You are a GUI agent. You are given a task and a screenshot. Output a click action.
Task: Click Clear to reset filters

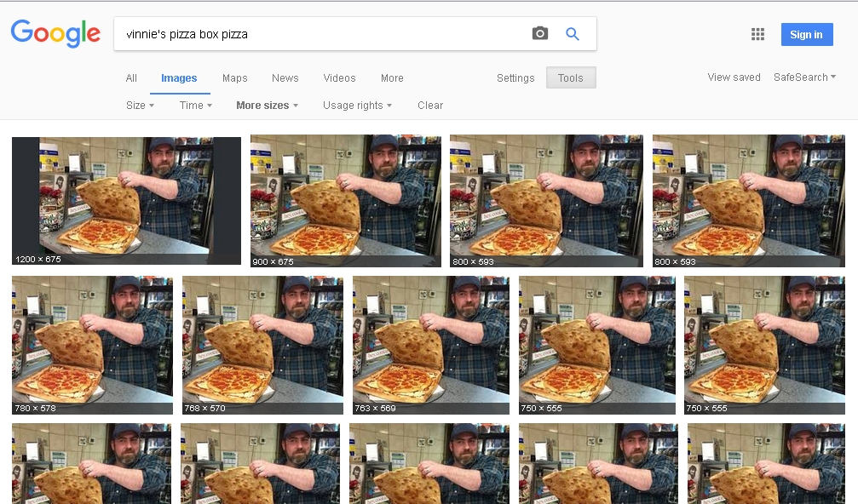[430, 105]
